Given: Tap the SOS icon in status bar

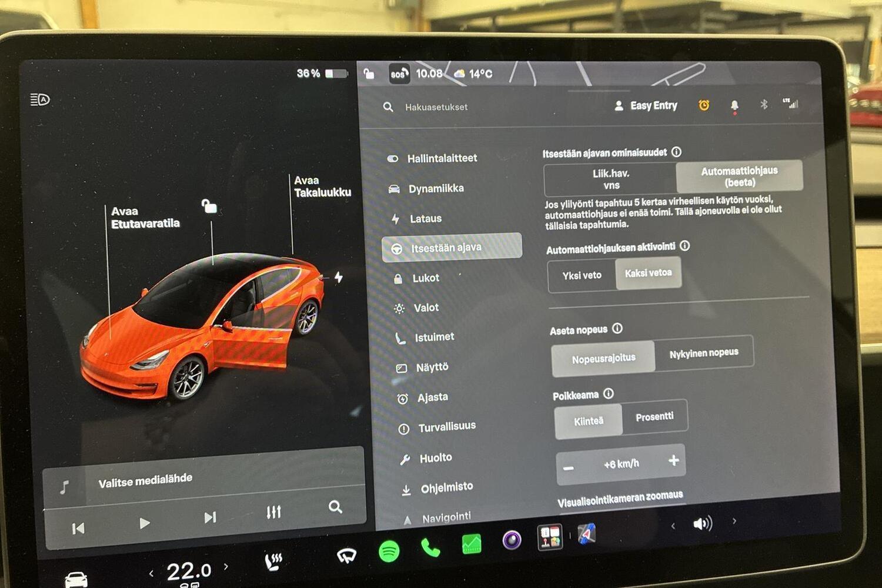Looking at the screenshot, I should 399,74.
